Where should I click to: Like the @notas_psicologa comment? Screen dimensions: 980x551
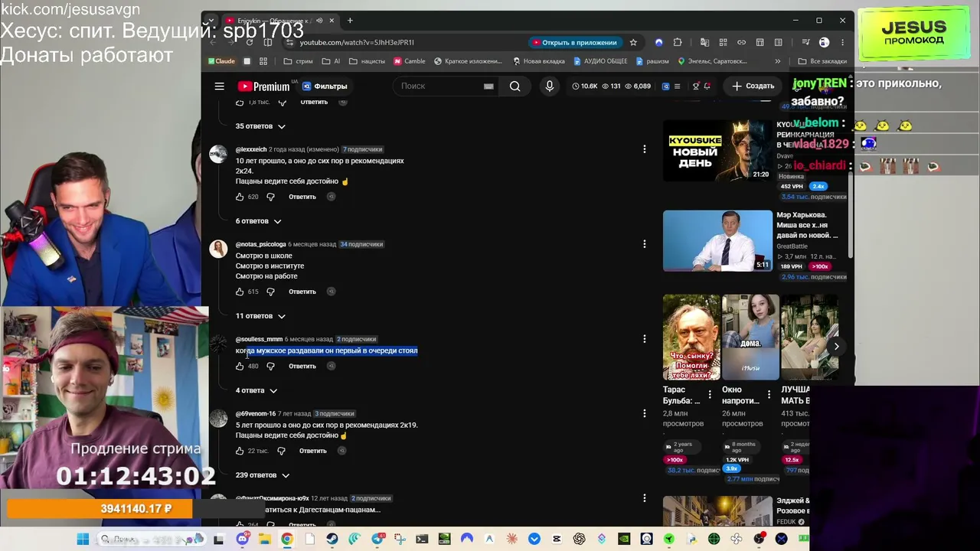pyautogui.click(x=240, y=292)
